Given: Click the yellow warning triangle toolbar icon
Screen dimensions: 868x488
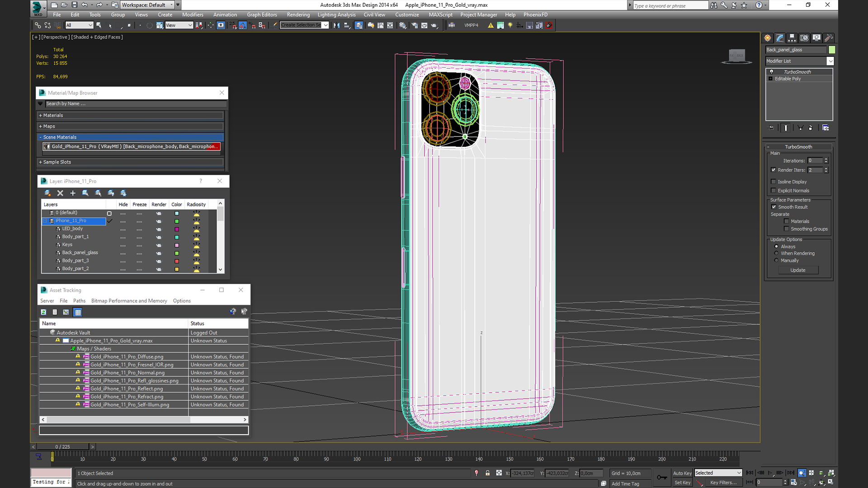Looking at the screenshot, I should click(x=491, y=25).
